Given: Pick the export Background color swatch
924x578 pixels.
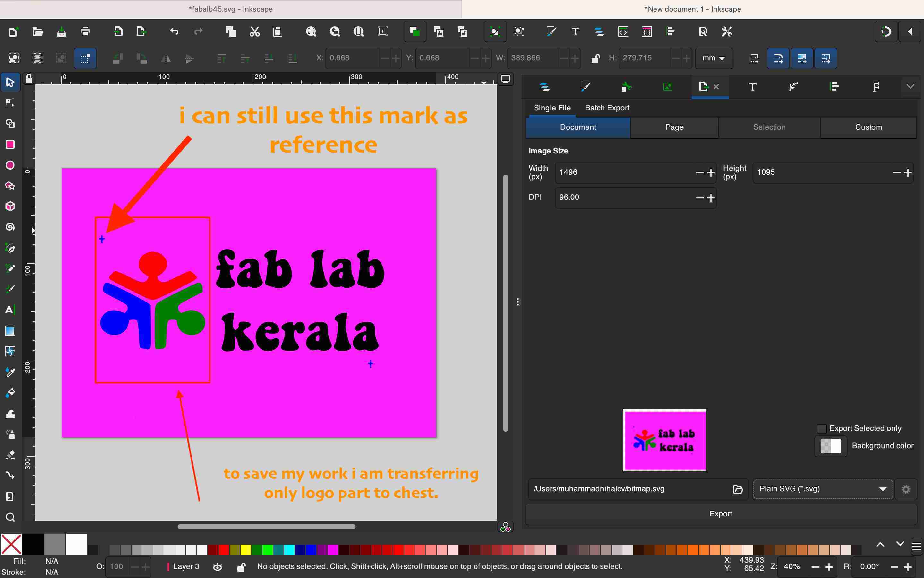Looking at the screenshot, I should coord(831,446).
